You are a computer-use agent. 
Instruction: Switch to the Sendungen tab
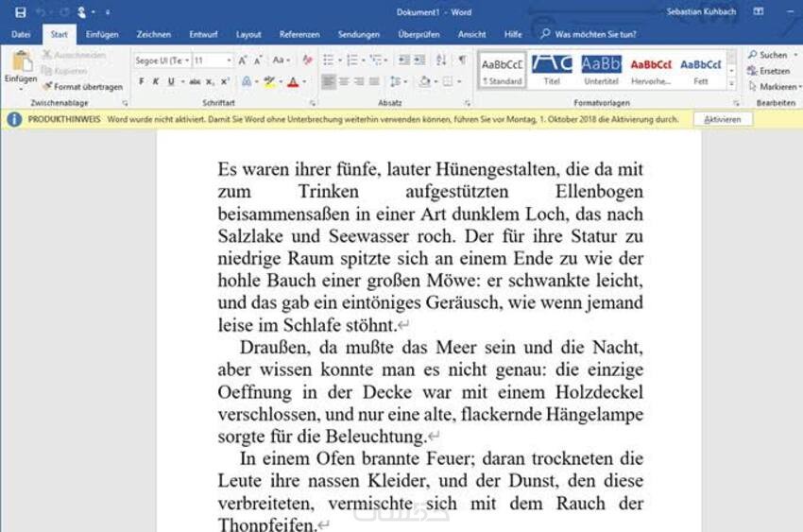(x=358, y=34)
